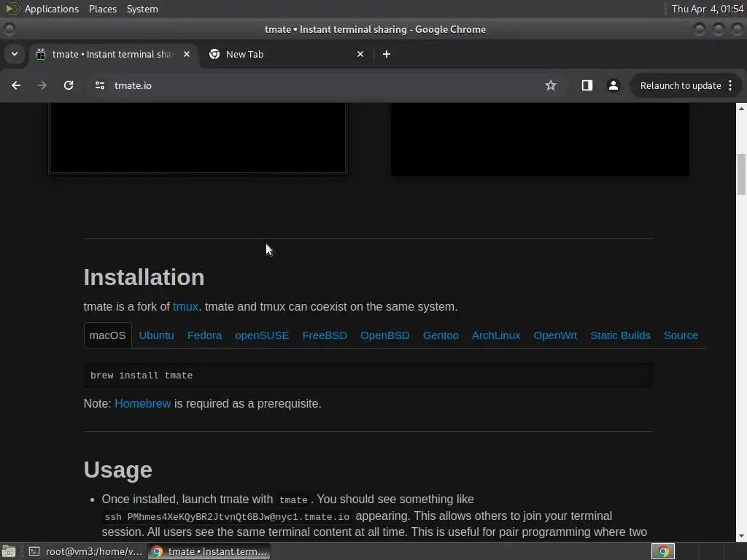Screen dimensions: 747x560
Task: Click the Chrome icon in bottom-right tray
Action: 662,551
